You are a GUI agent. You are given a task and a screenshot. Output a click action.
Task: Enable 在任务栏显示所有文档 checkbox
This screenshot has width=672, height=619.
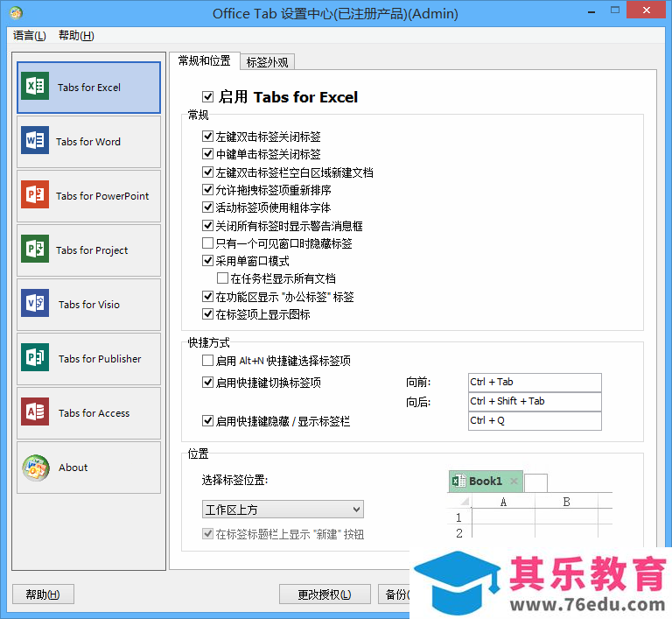[x=222, y=278]
